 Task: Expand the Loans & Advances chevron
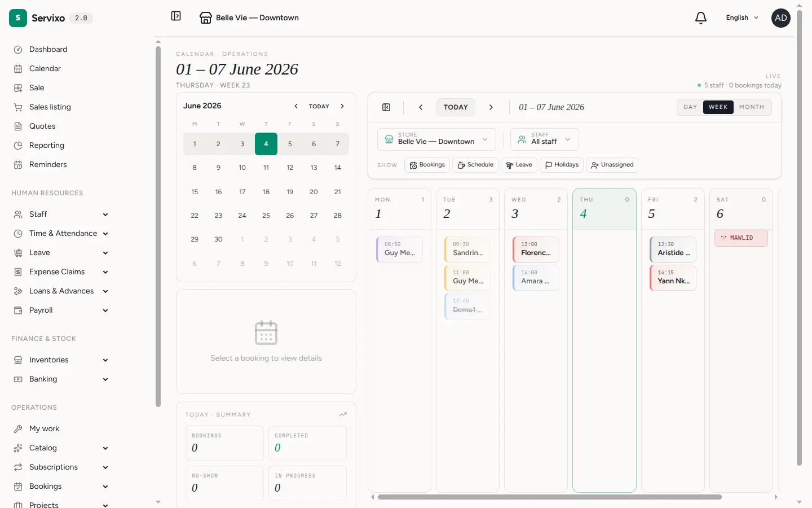[x=105, y=291]
